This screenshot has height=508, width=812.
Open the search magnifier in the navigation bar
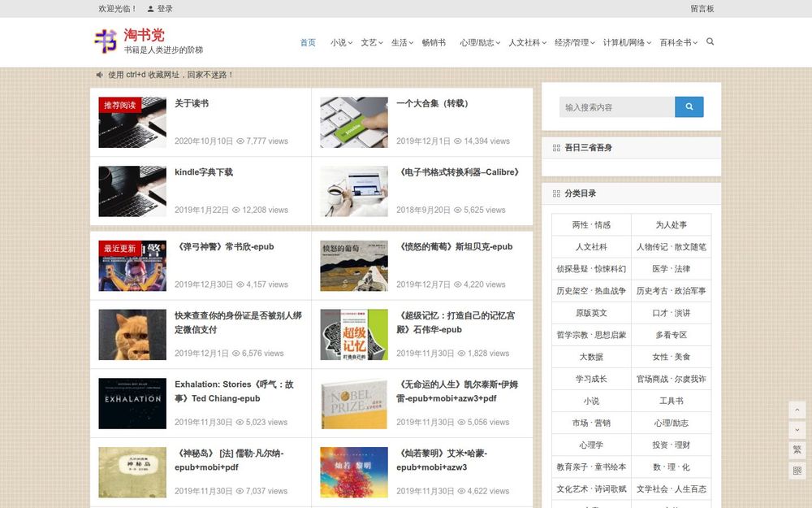[710, 41]
